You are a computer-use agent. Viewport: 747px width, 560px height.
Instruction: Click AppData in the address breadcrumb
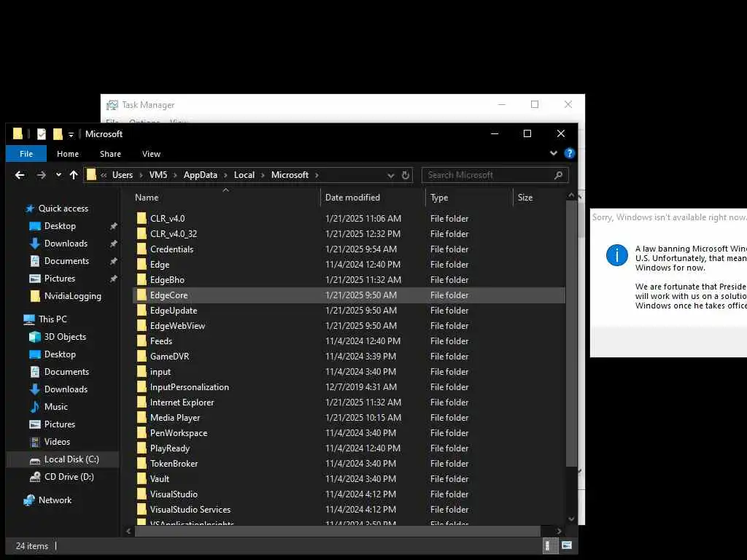200,175
